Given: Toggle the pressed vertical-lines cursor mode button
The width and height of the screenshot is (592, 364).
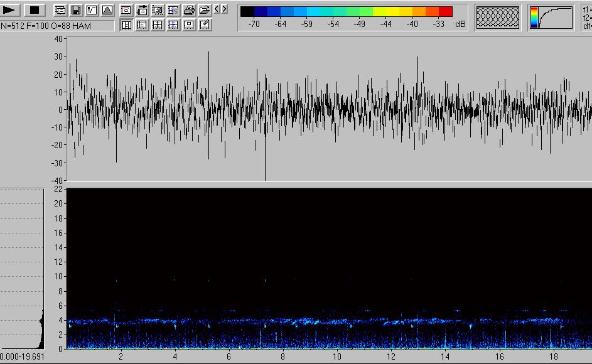Looking at the screenshot, I should [x=126, y=24].
